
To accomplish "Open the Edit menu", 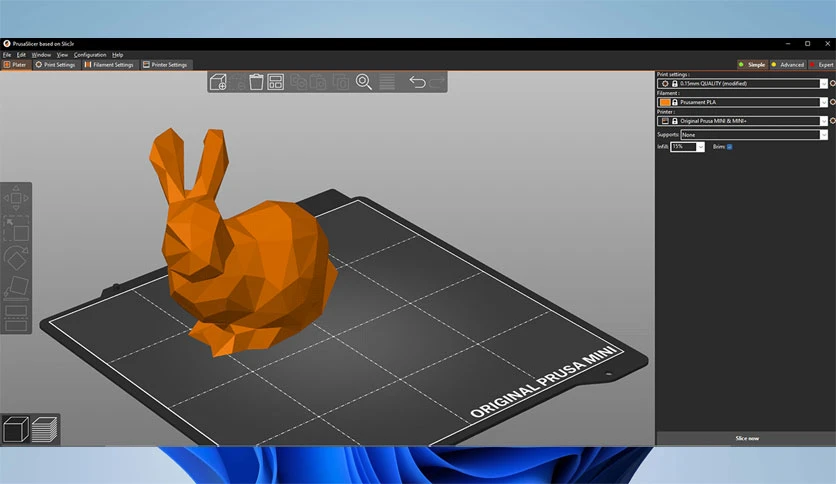I will point(21,55).
